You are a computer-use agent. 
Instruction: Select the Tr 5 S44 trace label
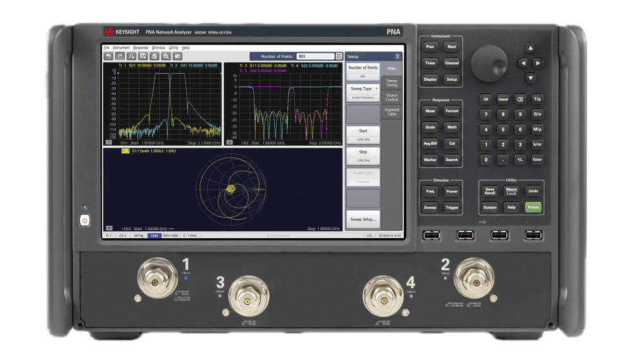263,71
